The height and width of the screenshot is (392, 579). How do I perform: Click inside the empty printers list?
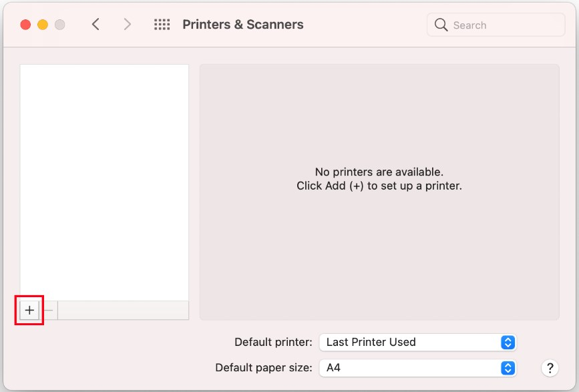(x=104, y=183)
